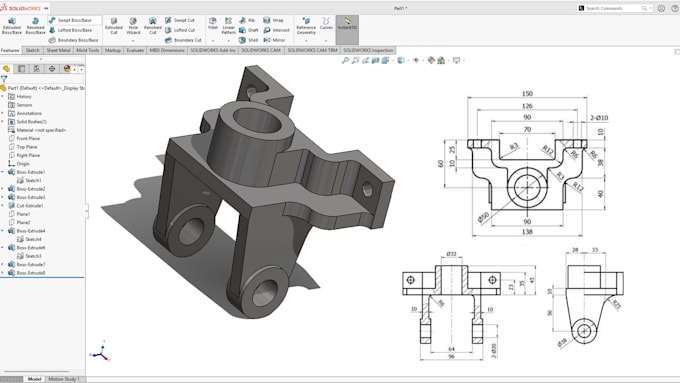Open Display Style cube dropdown
The height and width of the screenshot is (383, 680).
(x=401, y=60)
